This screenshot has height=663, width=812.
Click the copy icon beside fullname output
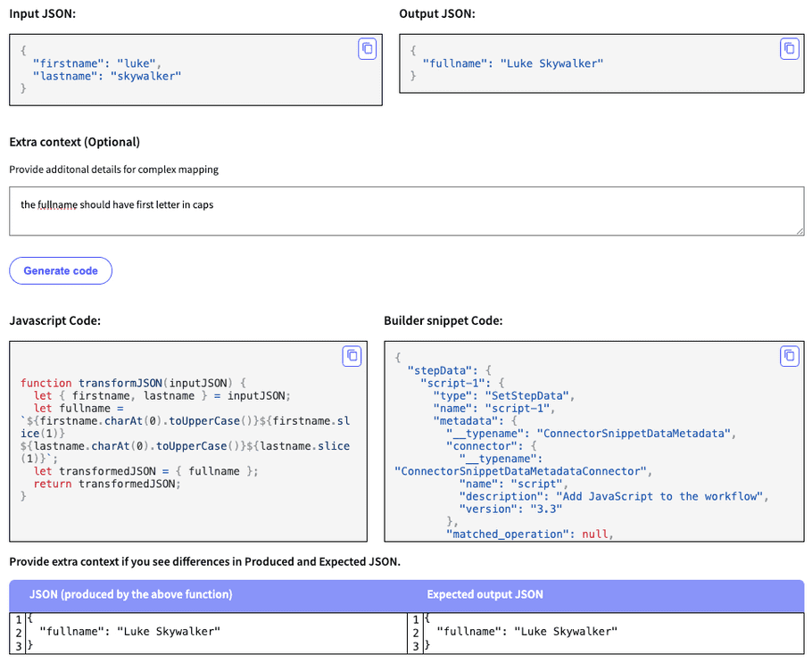click(x=789, y=49)
